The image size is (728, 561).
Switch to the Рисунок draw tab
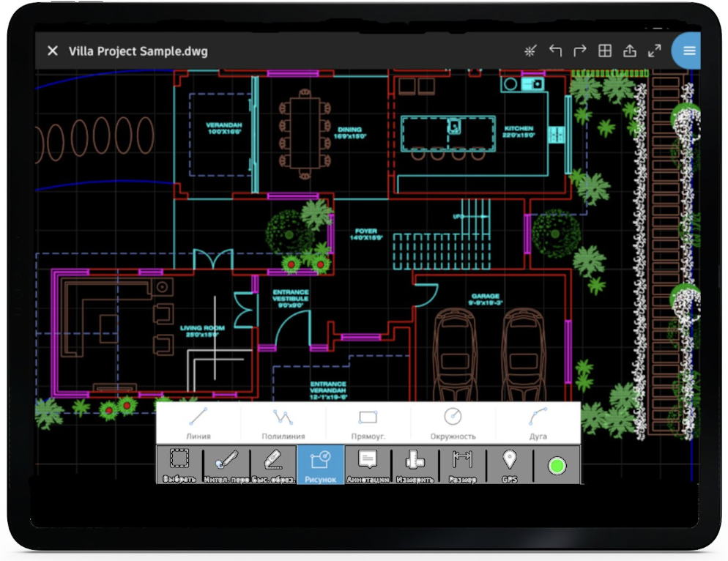pyautogui.click(x=320, y=464)
